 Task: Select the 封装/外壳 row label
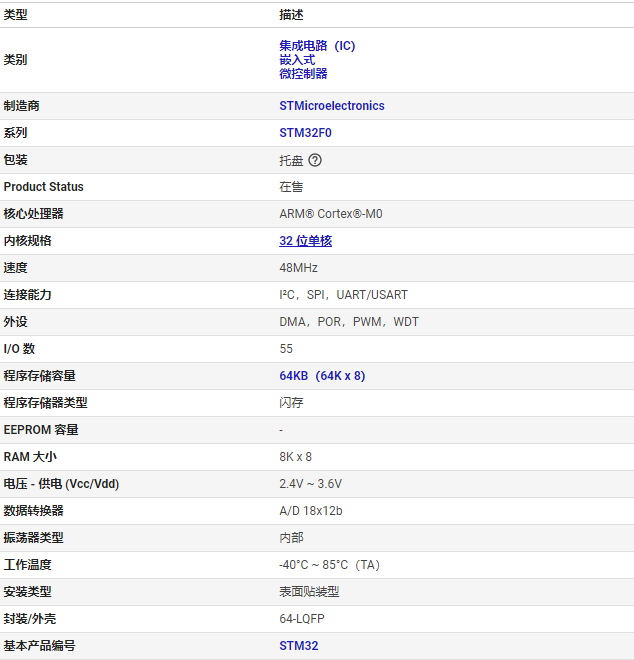29,619
